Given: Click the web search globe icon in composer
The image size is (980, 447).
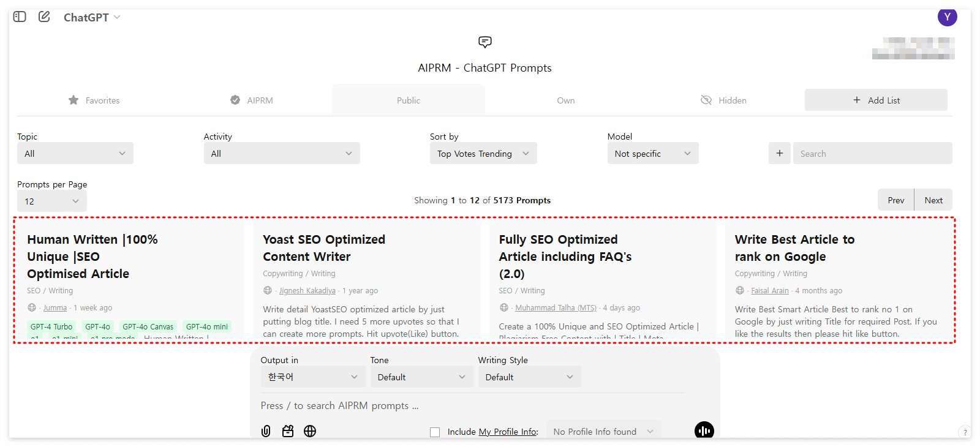Looking at the screenshot, I should point(310,431).
